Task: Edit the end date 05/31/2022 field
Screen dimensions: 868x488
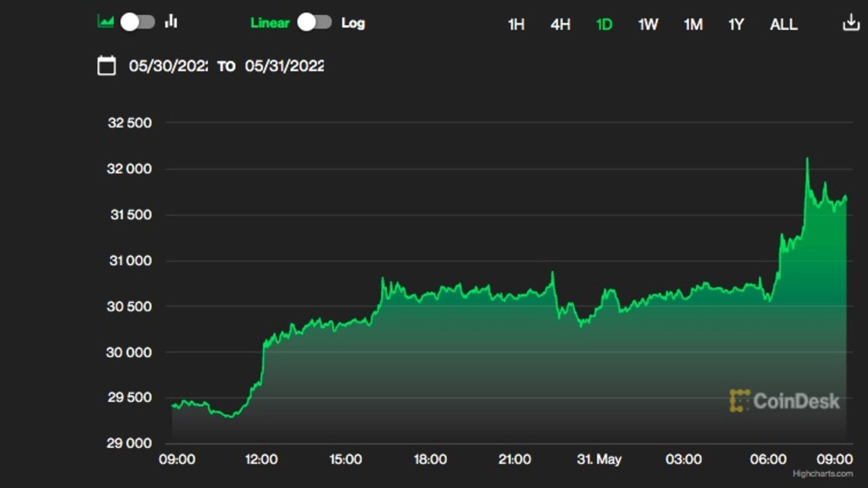Action: tap(285, 66)
